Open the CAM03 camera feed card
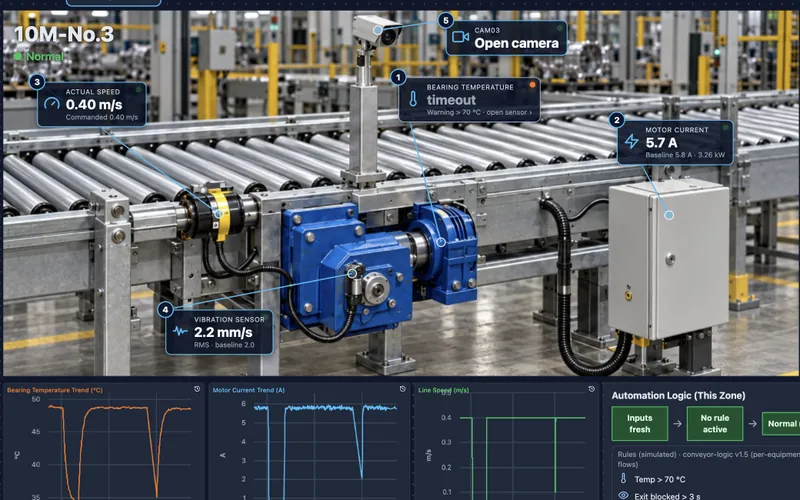 pyautogui.click(x=506, y=38)
